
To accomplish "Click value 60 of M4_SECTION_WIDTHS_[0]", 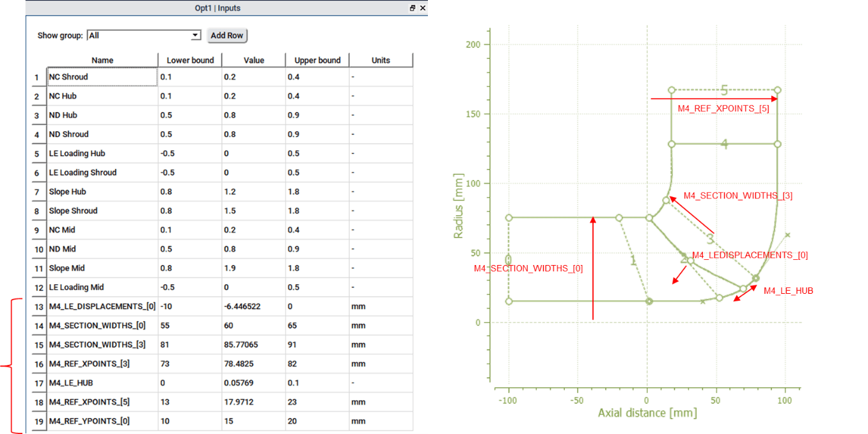I will (253, 326).
